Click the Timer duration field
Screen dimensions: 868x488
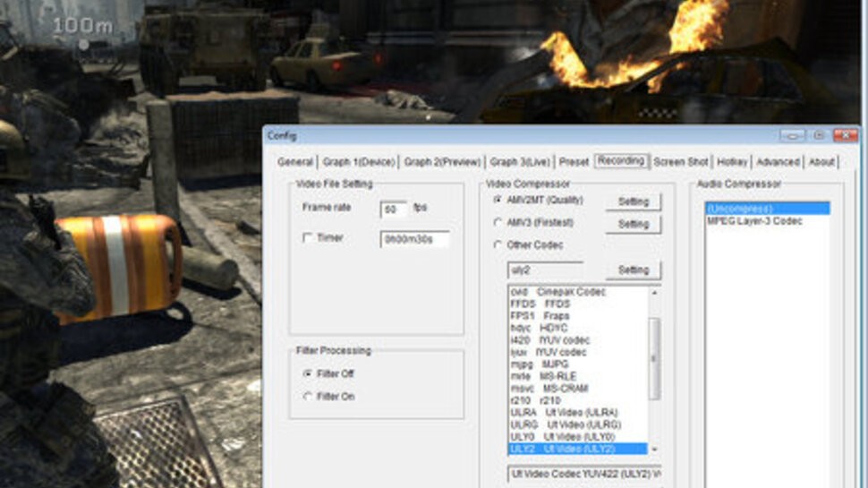pyautogui.click(x=414, y=239)
